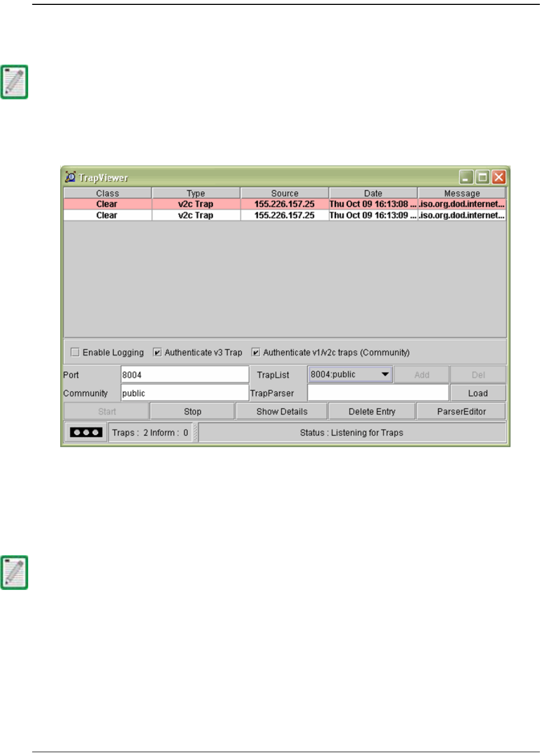Click the Traps : 2 Inform : 0 counter
The image size is (540, 756).
coord(150,433)
